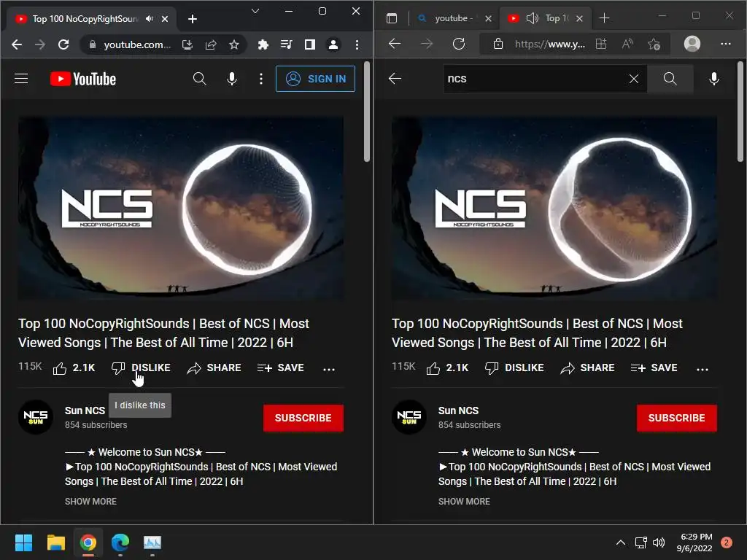Image resolution: width=747 pixels, height=560 pixels.
Task: Open Chrome media control icon
Action: 286,44
